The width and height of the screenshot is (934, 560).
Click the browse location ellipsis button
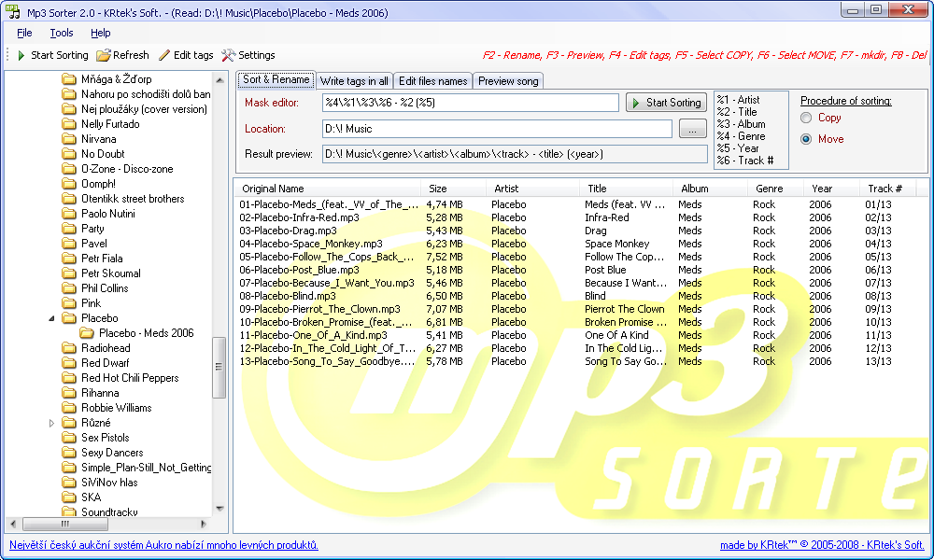692,129
